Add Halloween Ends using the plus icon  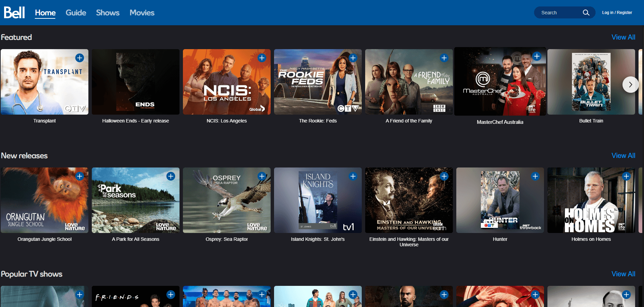click(x=171, y=58)
